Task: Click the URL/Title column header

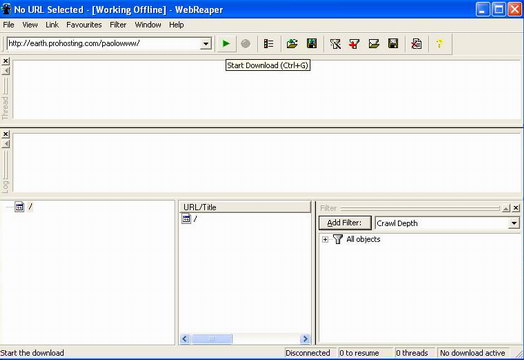Action: coord(245,207)
